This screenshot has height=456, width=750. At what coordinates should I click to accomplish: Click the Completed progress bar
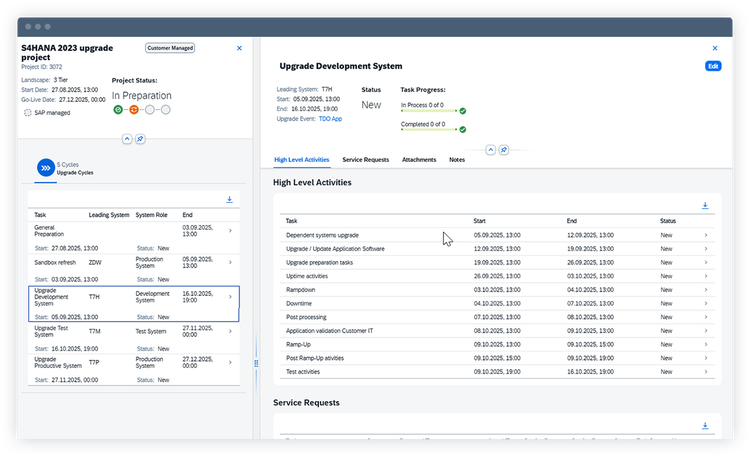click(429, 129)
